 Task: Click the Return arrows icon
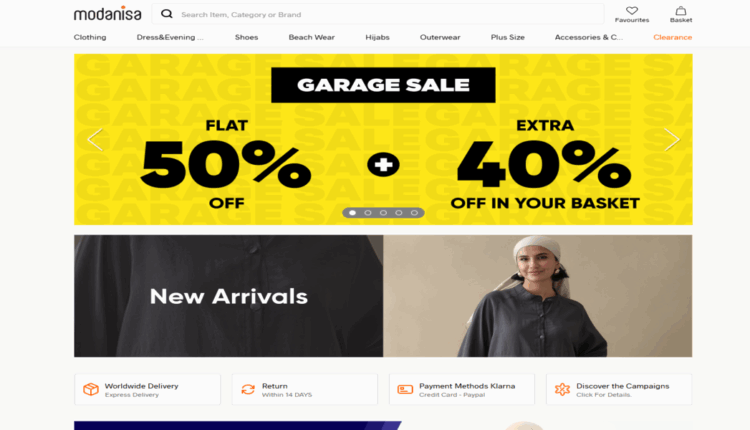248,389
